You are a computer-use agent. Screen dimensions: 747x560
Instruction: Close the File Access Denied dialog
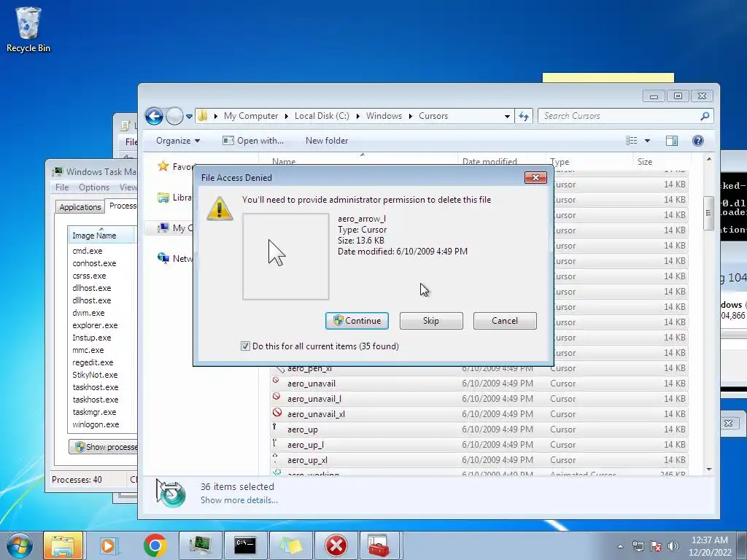[x=535, y=178]
